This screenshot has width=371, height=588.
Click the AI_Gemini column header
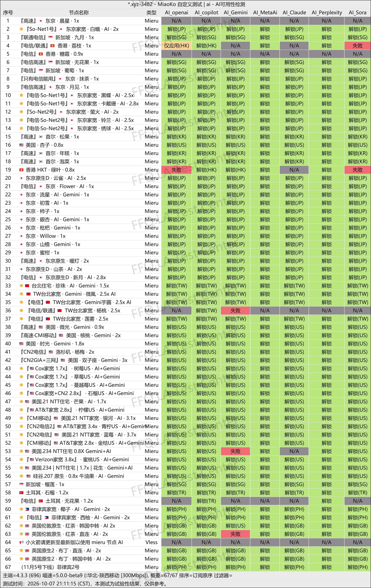pyautogui.click(x=236, y=13)
